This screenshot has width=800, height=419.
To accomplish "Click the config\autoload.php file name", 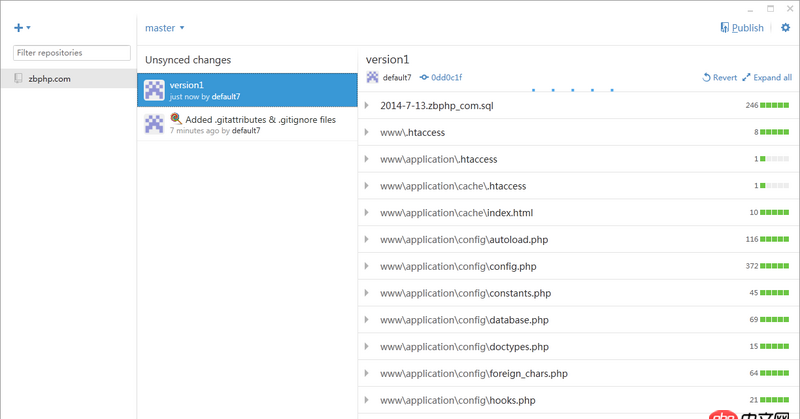I will point(464,240).
